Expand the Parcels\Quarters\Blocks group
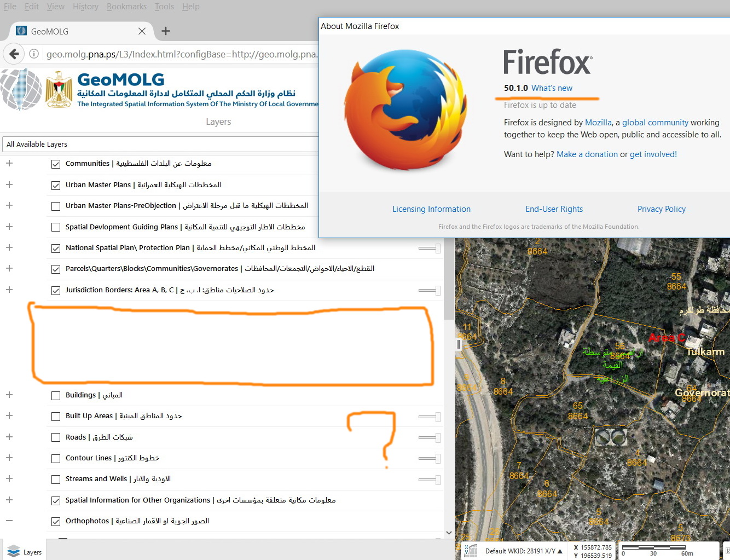 pos(9,268)
